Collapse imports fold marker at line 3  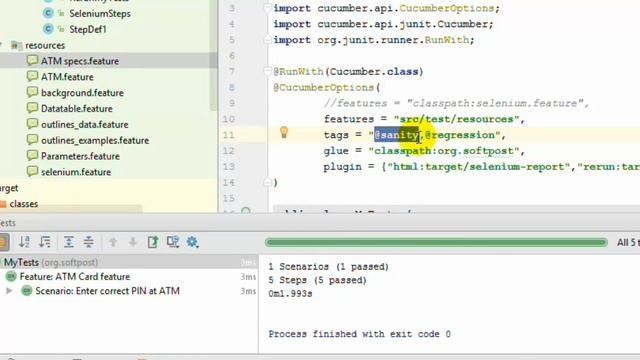267,8
